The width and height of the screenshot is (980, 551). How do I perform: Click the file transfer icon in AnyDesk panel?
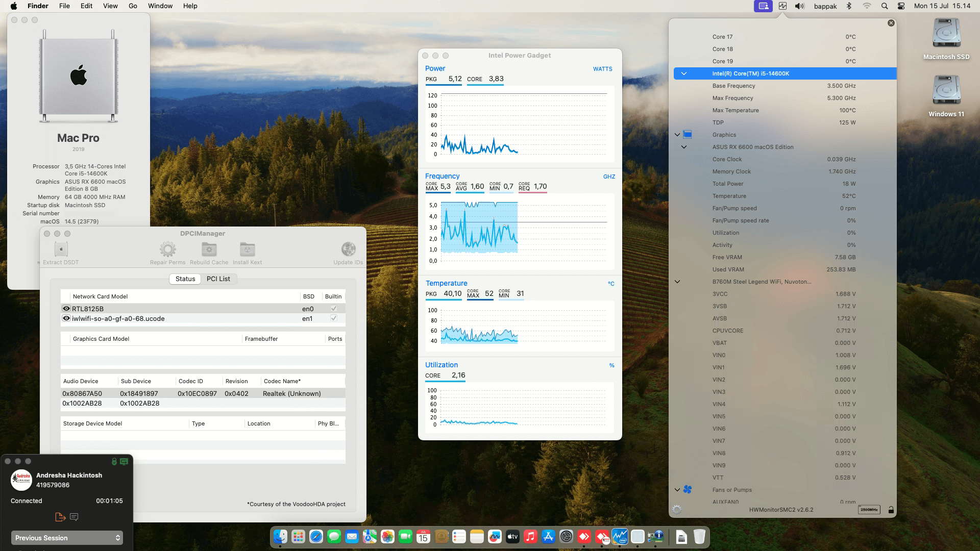[x=60, y=517]
